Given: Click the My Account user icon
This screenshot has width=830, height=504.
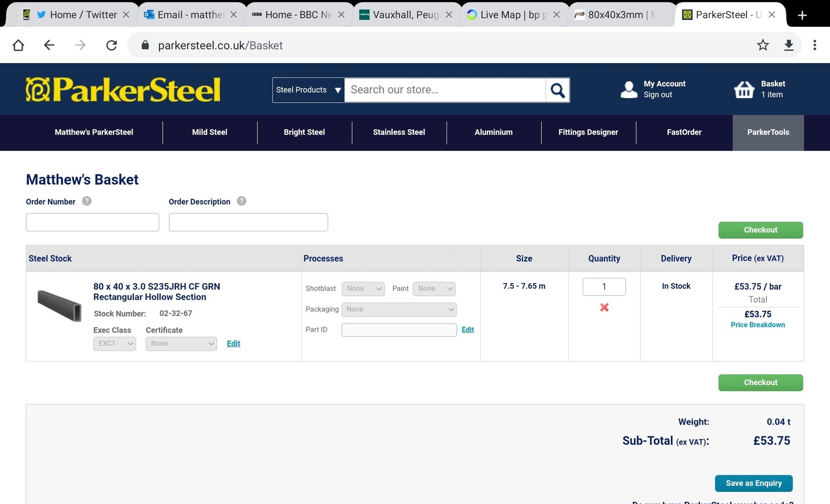Looking at the screenshot, I should pyautogui.click(x=629, y=90).
